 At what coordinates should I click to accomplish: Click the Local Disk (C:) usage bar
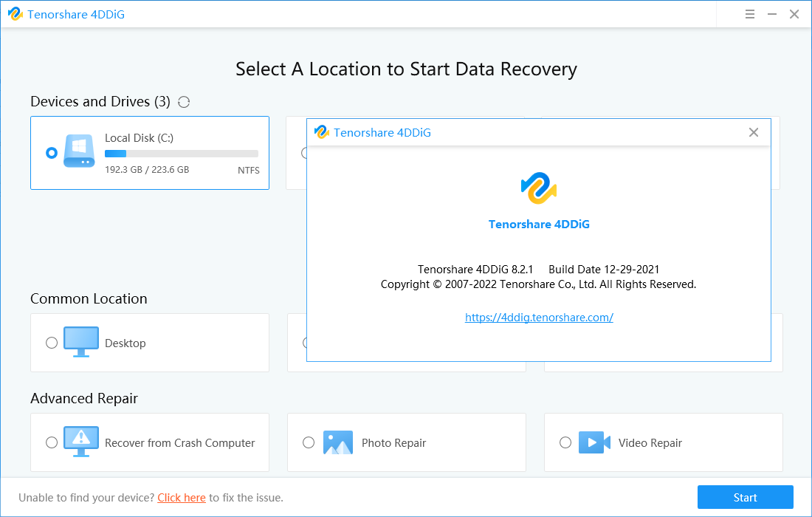click(x=182, y=154)
